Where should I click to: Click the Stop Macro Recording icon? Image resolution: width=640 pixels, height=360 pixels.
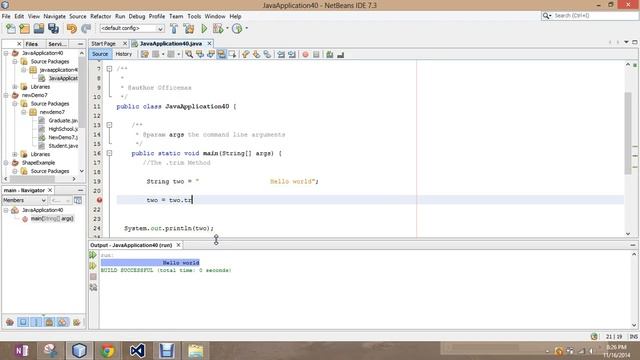pyautogui.click(x=316, y=54)
